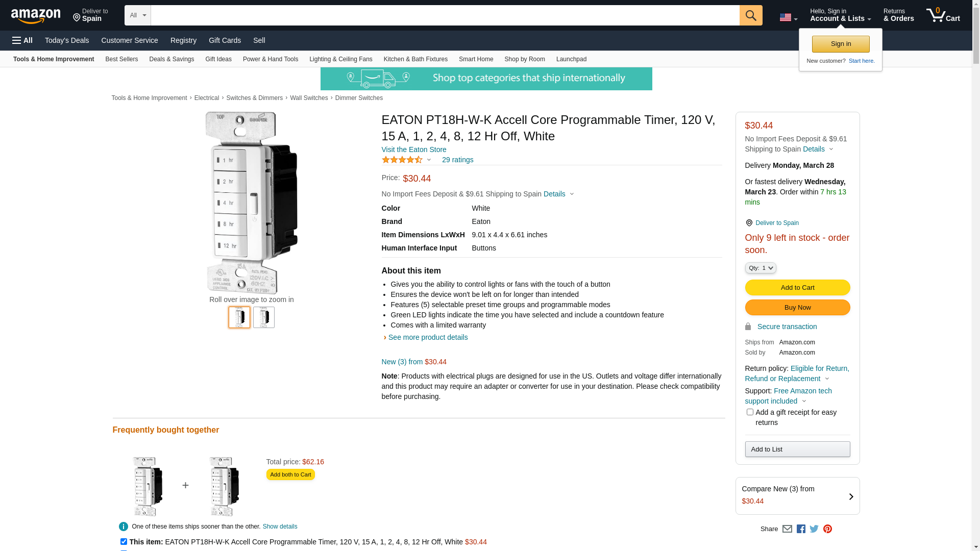Open the All hamburger menu
Image resolution: width=980 pixels, height=551 pixels.
[22, 40]
